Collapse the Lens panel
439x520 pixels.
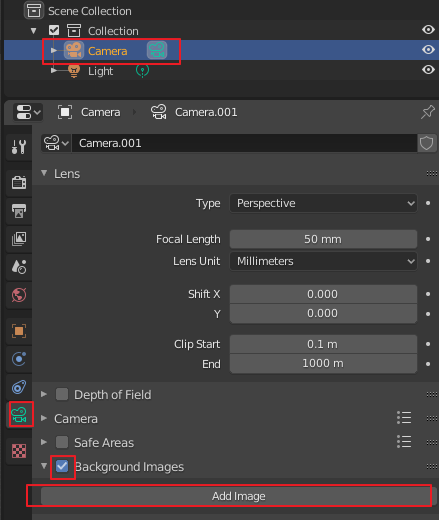[44, 173]
